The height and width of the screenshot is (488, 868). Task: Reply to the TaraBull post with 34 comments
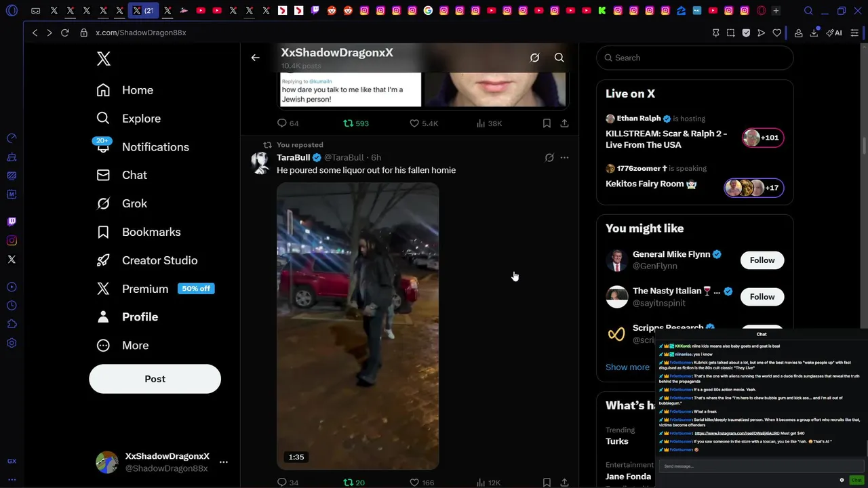(x=288, y=483)
